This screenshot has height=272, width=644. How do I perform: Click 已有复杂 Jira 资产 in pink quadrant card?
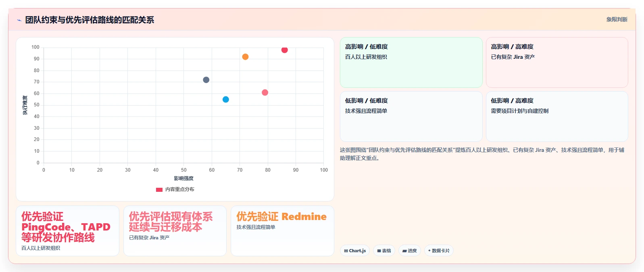(x=513, y=57)
